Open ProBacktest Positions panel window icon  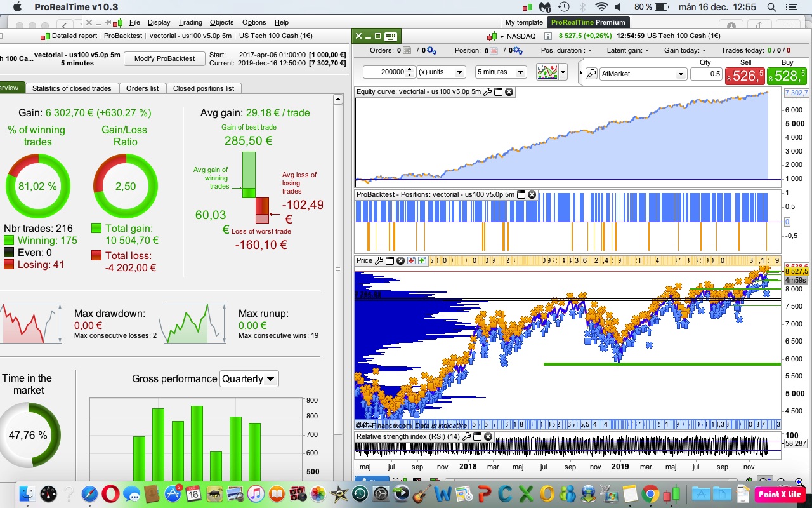pos(521,195)
